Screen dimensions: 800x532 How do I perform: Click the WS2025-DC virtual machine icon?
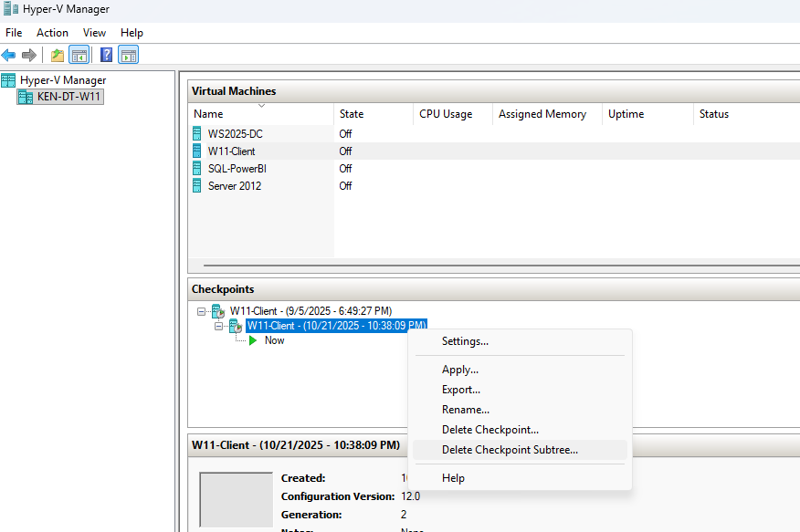point(197,133)
